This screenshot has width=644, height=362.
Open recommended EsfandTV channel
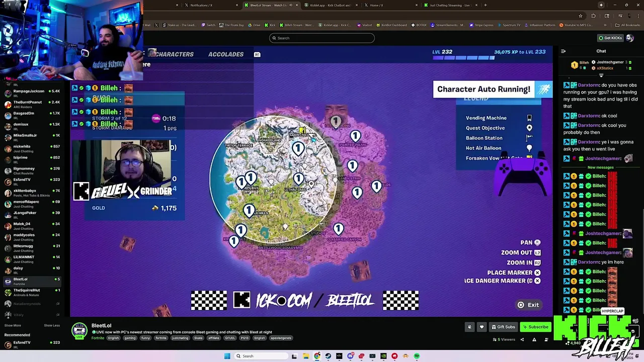point(31,344)
